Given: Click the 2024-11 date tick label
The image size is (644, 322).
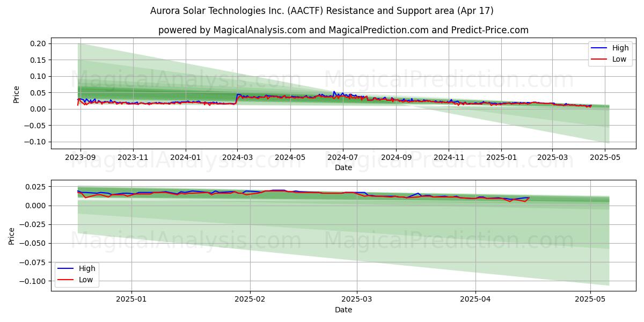Looking at the screenshot, I should pos(449,158).
